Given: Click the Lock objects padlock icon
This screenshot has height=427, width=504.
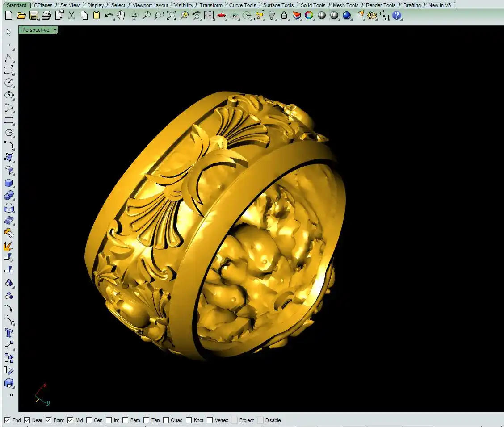Looking at the screenshot, I should click(284, 16).
